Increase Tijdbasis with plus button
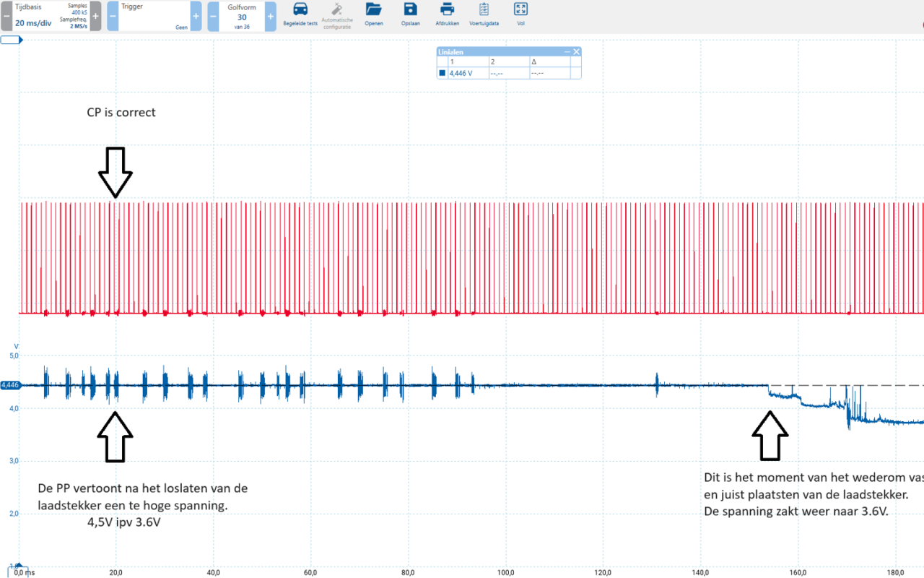Viewport: 924px width, 578px height. click(95, 16)
